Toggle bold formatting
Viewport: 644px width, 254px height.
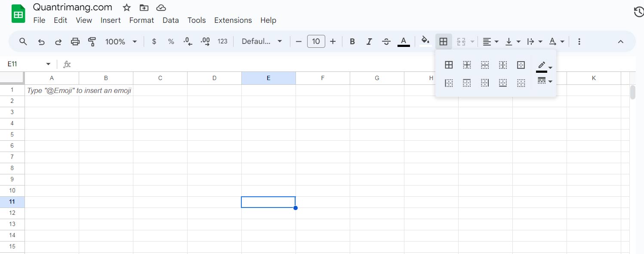tap(352, 41)
